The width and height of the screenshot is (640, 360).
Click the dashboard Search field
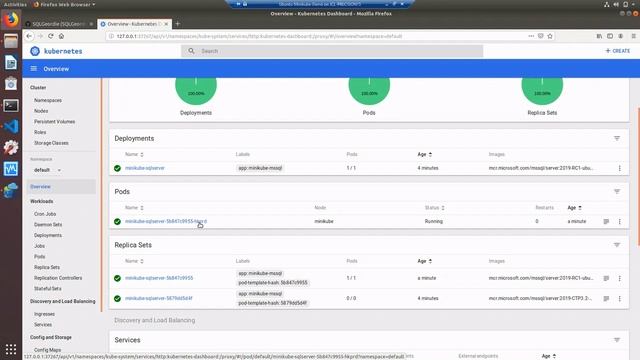pyautogui.click(x=332, y=51)
